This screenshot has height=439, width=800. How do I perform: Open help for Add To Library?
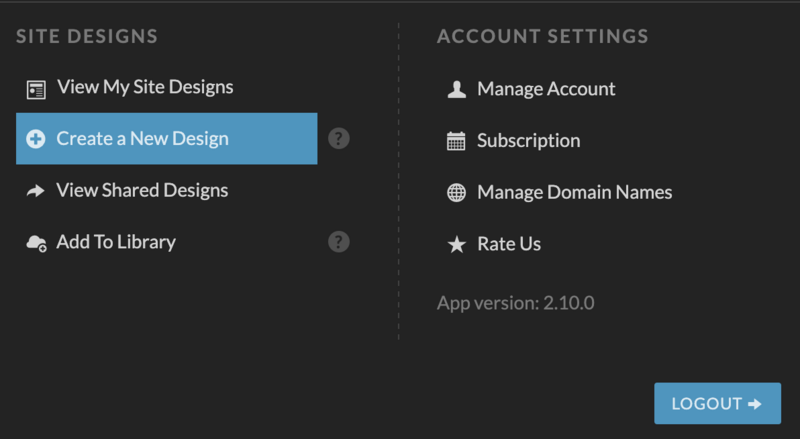(339, 241)
